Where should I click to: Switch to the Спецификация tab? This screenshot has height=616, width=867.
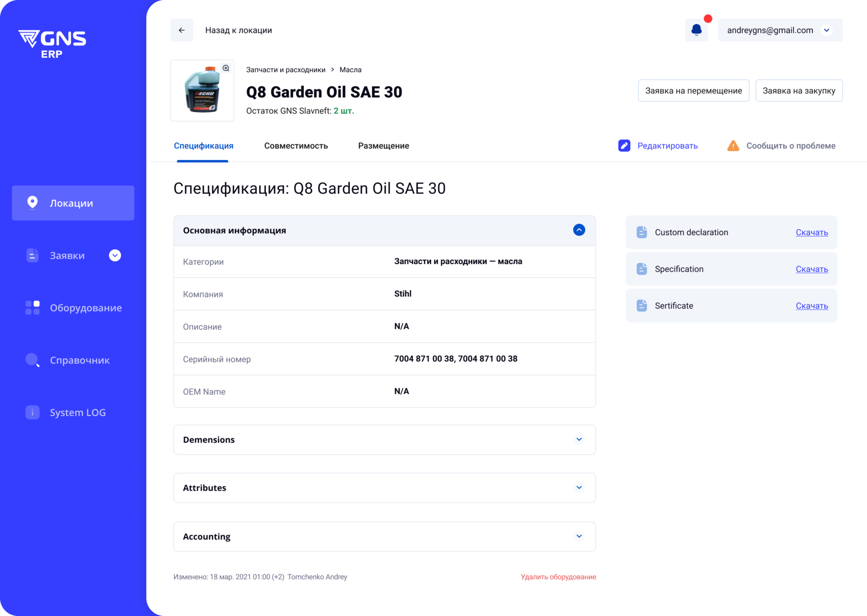(x=203, y=145)
